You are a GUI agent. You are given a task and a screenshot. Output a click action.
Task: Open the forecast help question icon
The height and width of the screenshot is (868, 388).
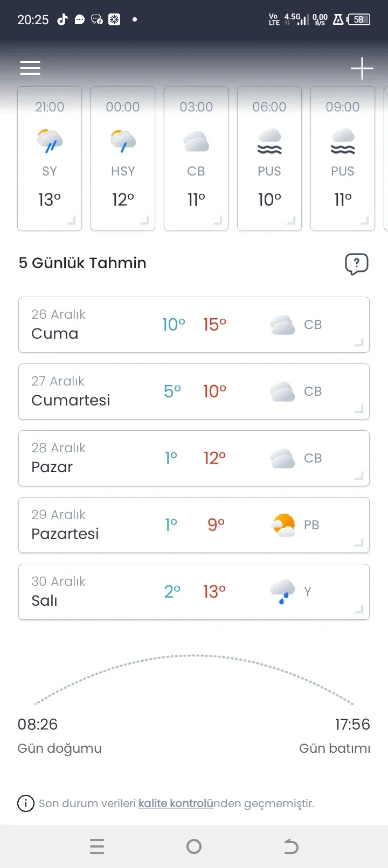tap(356, 264)
